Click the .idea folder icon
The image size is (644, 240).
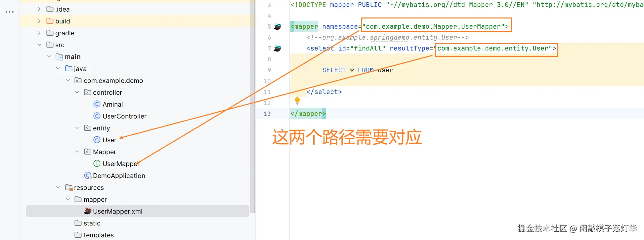point(50,9)
